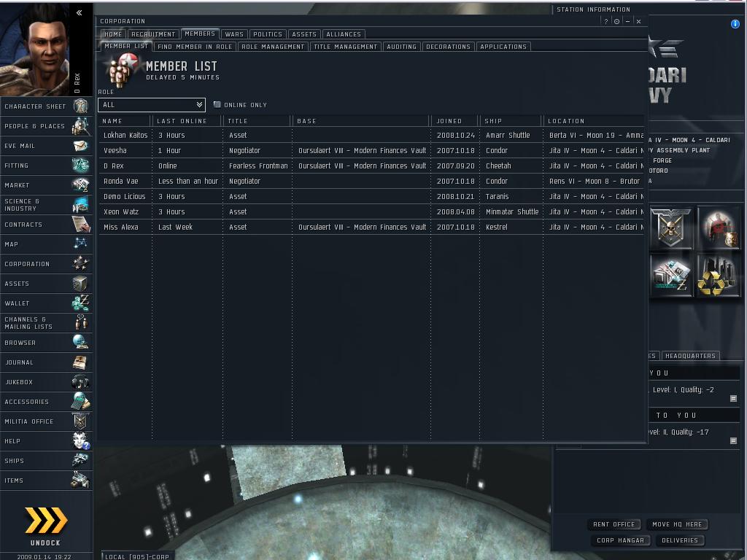Open the Assets box icon
Viewport: 747px width, 560px height.
click(80, 284)
